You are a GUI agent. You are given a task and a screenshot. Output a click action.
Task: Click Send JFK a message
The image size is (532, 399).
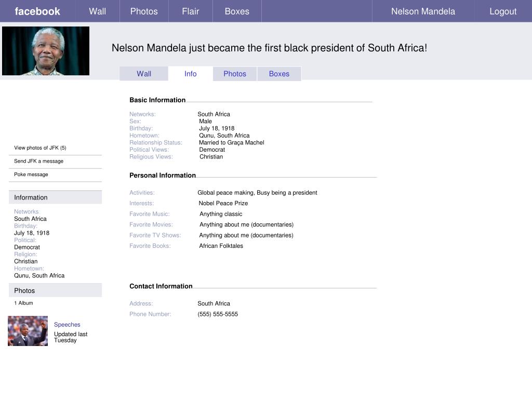tap(38, 161)
